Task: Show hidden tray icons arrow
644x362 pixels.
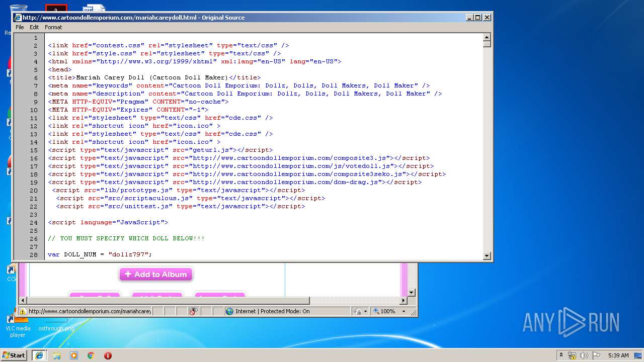Action: [x=561, y=355]
